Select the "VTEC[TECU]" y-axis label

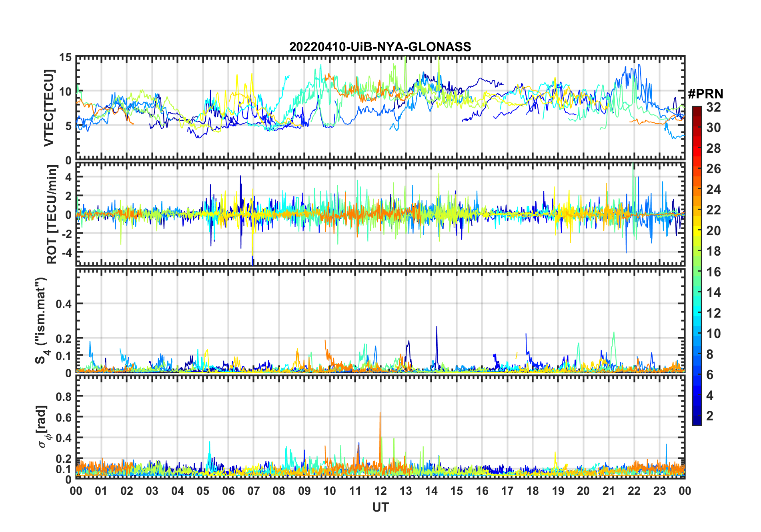pyautogui.click(x=49, y=108)
